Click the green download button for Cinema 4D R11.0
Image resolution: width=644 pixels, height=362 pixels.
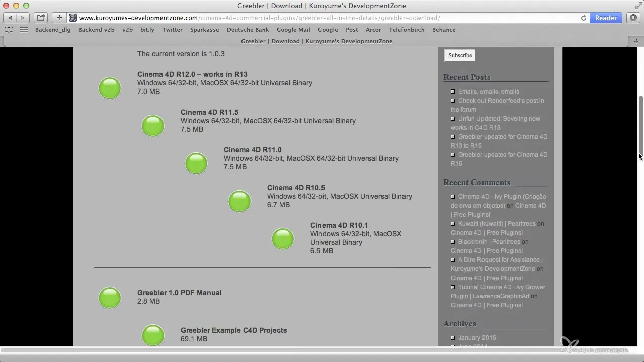pyautogui.click(x=196, y=163)
